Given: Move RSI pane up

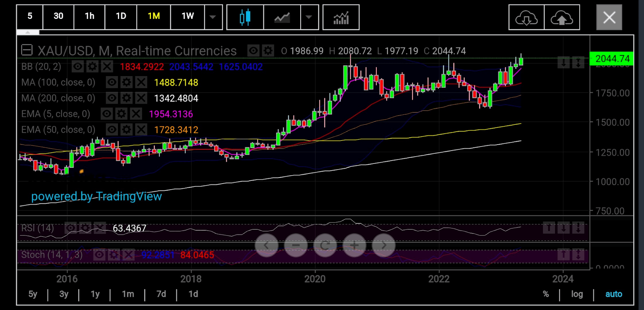Looking at the screenshot, I should tap(549, 228).
